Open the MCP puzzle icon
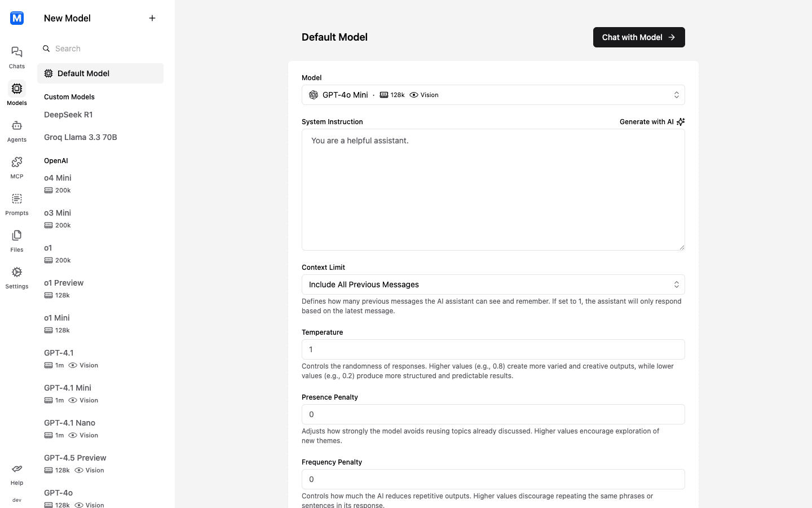This screenshot has width=812, height=508. [x=17, y=162]
